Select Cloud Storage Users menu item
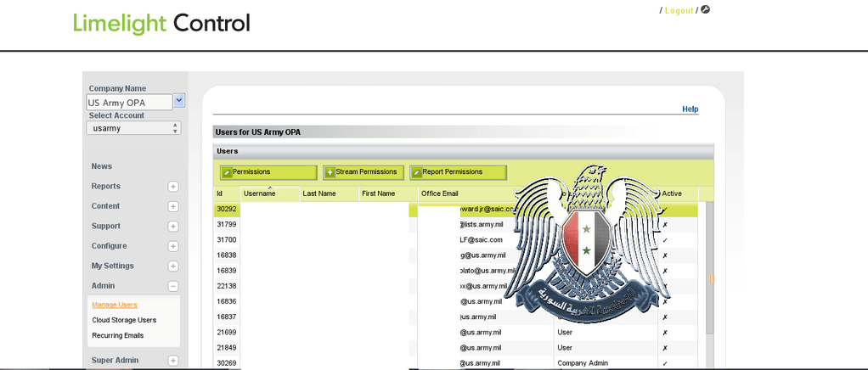This screenshot has width=868, height=370. pyautogui.click(x=124, y=320)
